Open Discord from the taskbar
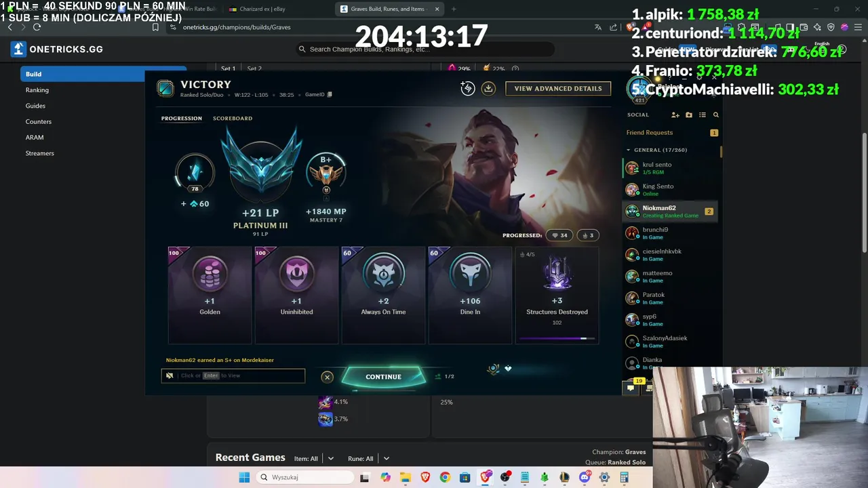 pos(585,477)
